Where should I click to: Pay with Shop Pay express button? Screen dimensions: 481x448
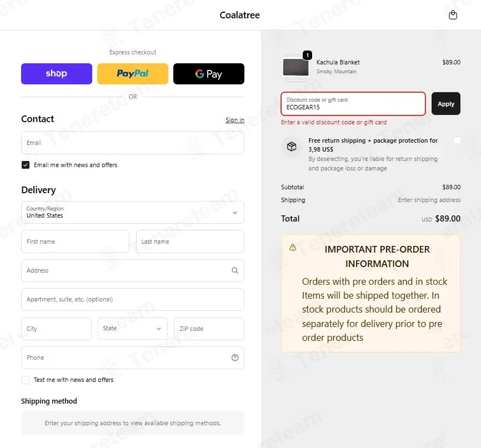click(57, 74)
